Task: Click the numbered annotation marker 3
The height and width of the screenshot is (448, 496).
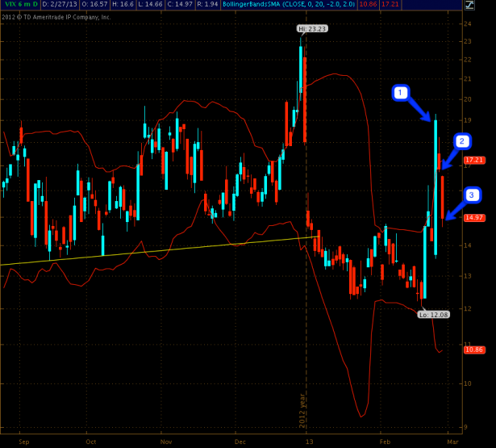Action: (x=473, y=195)
